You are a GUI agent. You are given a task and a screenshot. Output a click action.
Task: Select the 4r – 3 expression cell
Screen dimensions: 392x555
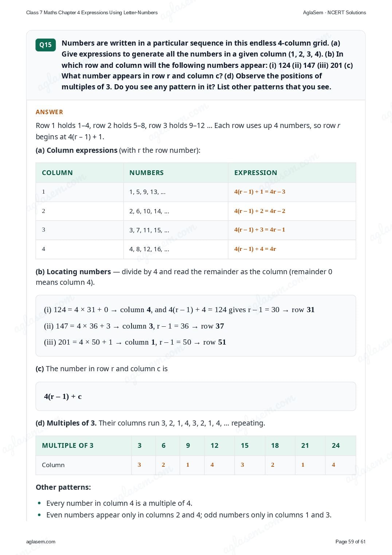tap(259, 192)
